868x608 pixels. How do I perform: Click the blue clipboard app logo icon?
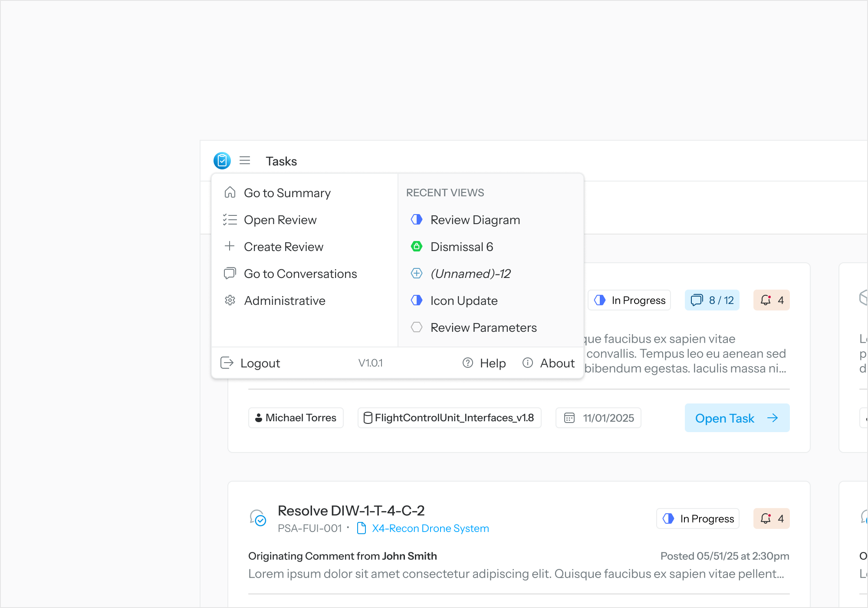(x=222, y=161)
